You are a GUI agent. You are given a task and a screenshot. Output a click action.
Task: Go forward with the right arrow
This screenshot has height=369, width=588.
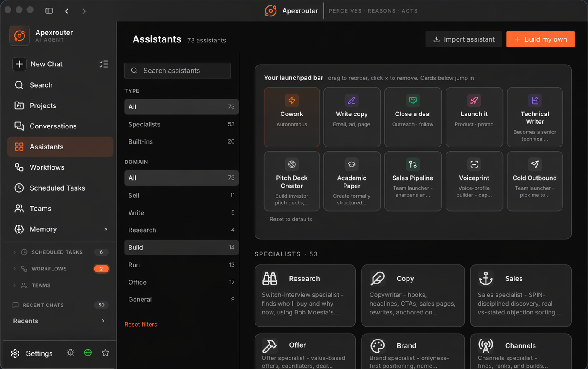(x=84, y=11)
